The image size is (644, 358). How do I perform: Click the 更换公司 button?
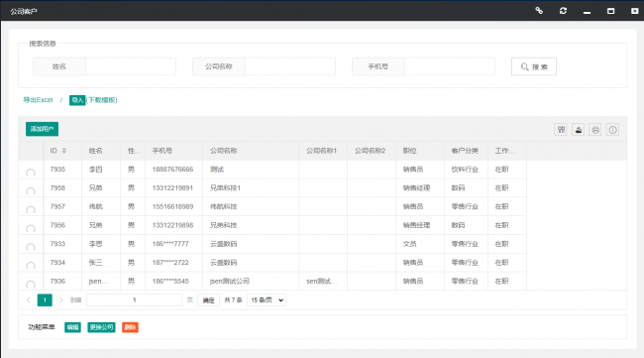101,327
